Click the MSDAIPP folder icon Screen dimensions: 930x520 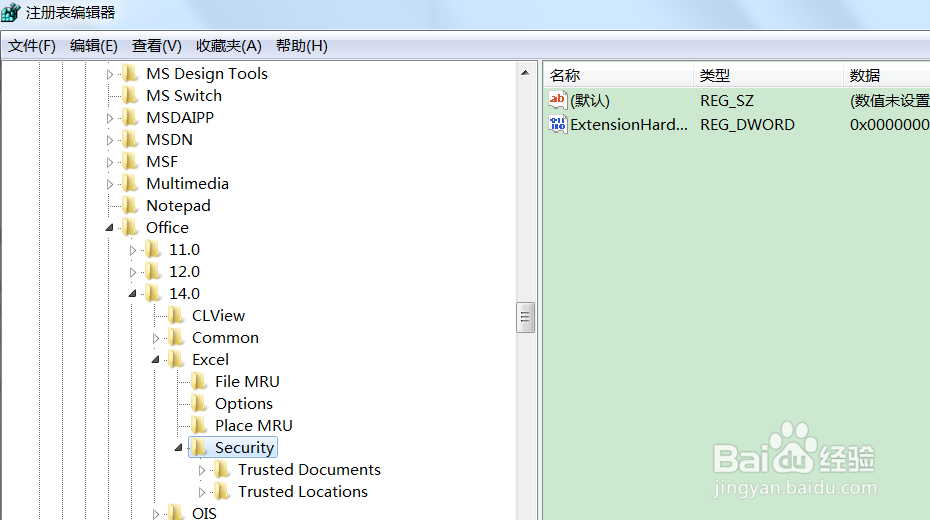(130, 117)
